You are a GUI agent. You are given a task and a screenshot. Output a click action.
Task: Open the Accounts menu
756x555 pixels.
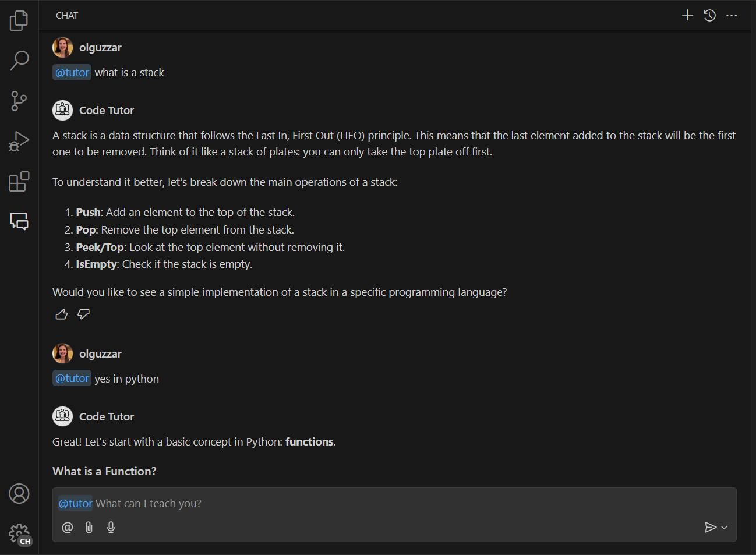pyautogui.click(x=19, y=493)
